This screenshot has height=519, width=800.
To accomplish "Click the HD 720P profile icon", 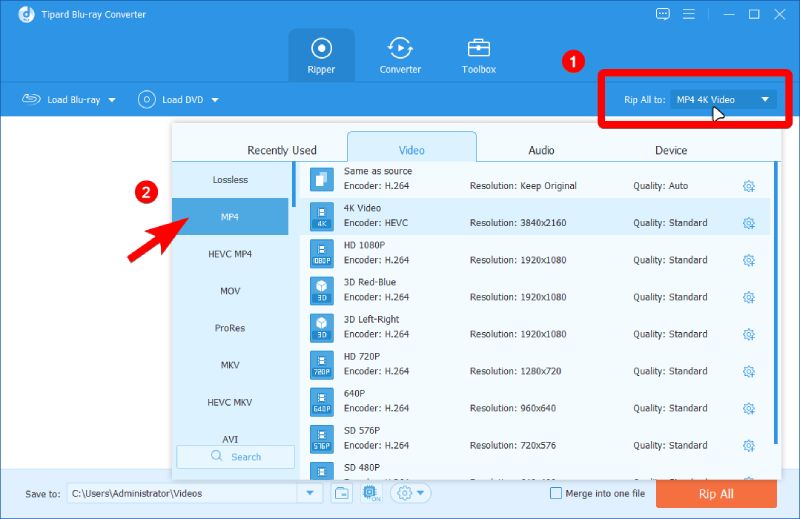I will click(321, 365).
